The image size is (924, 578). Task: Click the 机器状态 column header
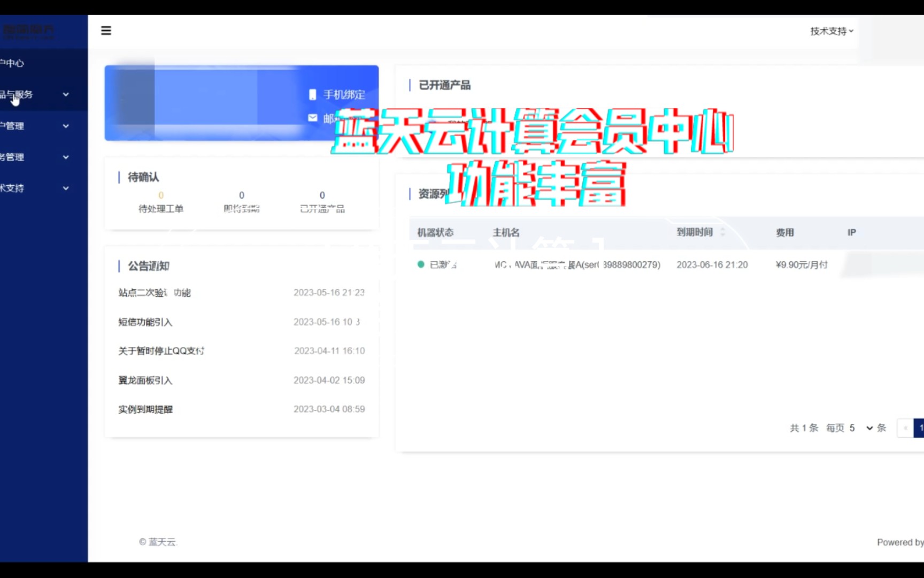[435, 232]
